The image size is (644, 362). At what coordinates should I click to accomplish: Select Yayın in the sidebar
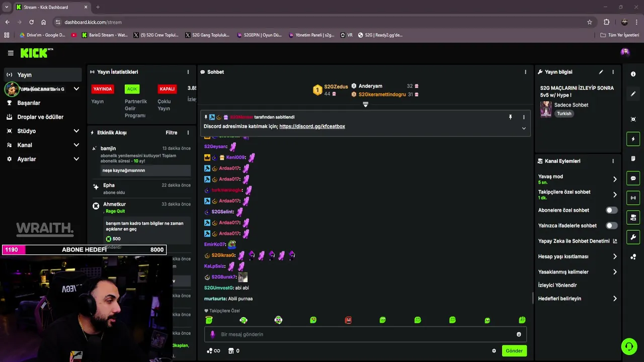[x=43, y=74]
